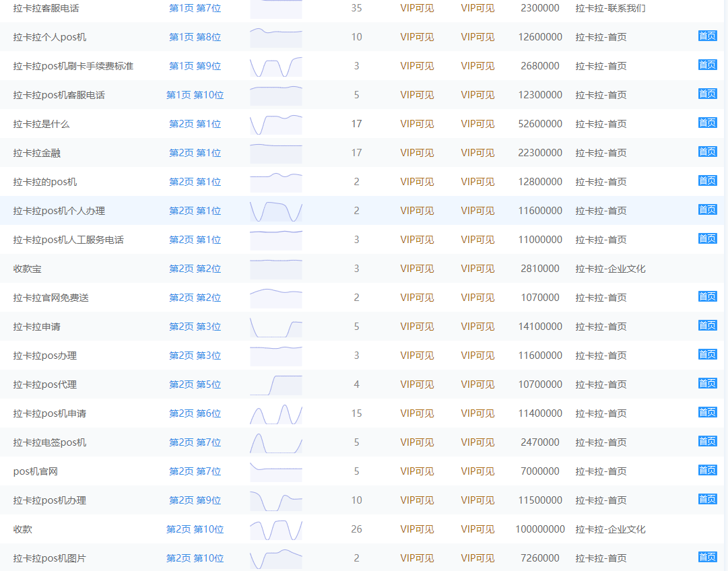This screenshot has width=728, height=571.
Task: Select the 首页 badge in the 拉卡拉官网免费送 row
Action: click(x=708, y=297)
